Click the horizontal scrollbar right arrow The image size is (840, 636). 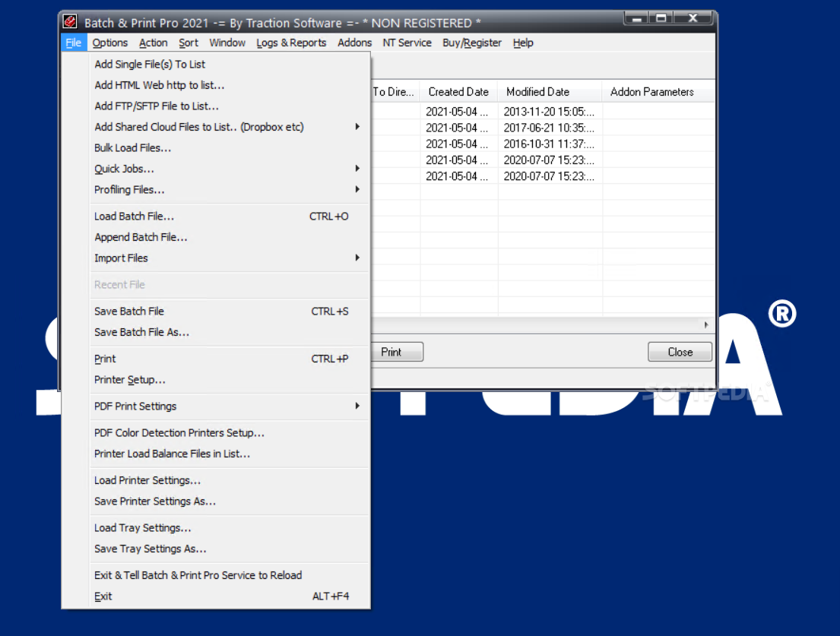pyautogui.click(x=706, y=325)
